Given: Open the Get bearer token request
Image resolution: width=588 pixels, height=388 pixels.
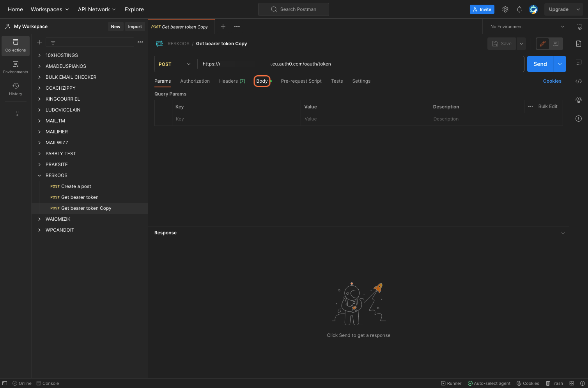Looking at the screenshot, I should (80, 197).
